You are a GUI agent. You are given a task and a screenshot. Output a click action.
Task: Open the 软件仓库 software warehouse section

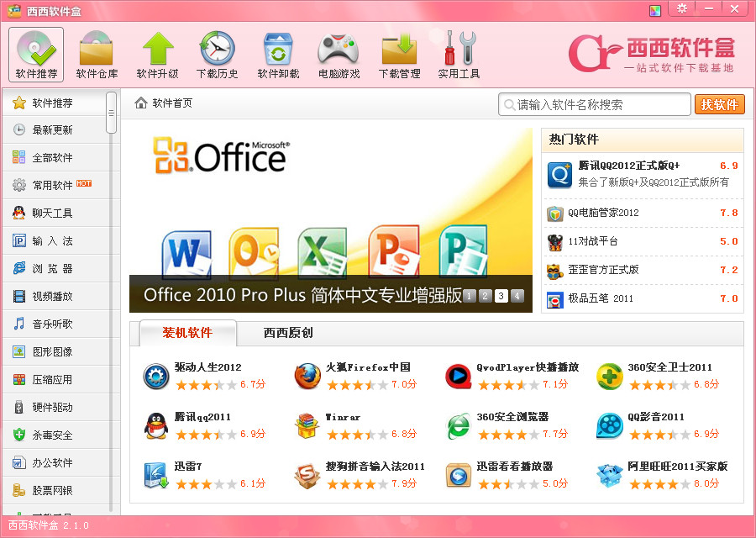click(96, 53)
